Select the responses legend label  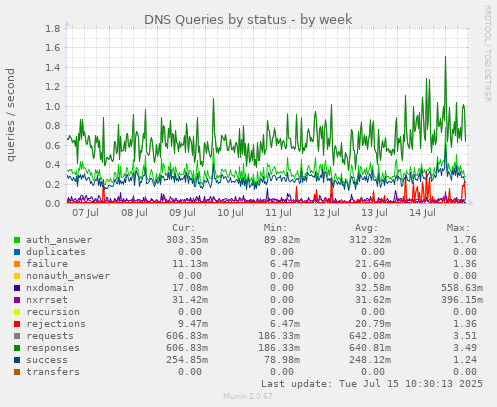(53, 348)
